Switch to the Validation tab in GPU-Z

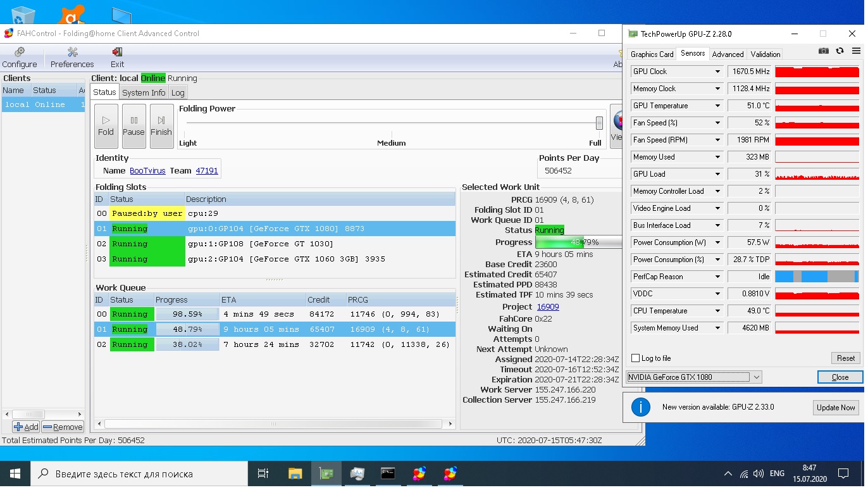coord(766,54)
